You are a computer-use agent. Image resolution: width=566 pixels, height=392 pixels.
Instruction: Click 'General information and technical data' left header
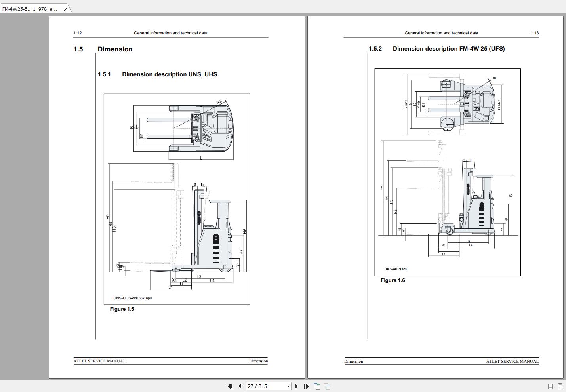point(170,33)
